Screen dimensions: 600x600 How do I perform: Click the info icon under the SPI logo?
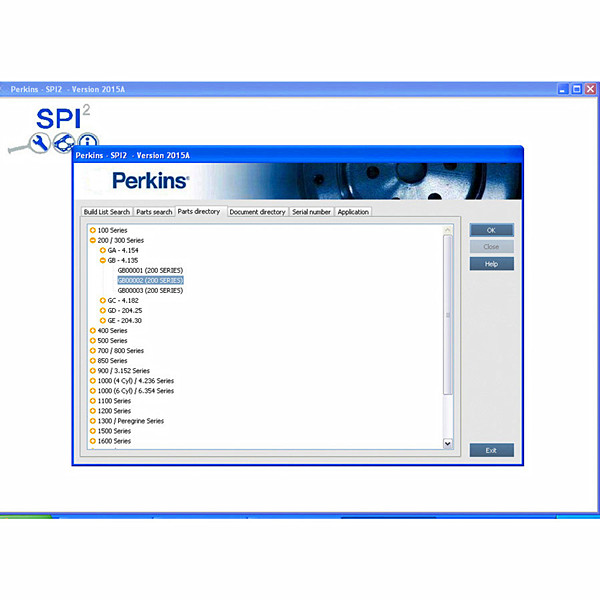[88, 143]
